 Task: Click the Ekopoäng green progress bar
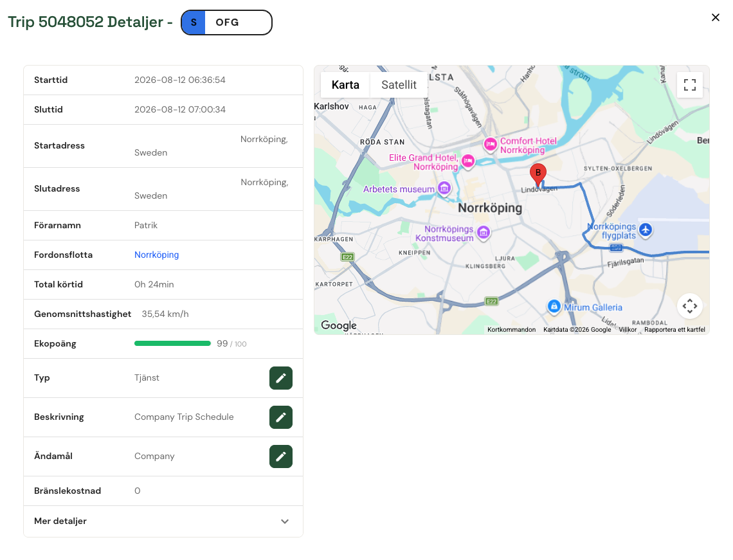click(x=172, y=343)
